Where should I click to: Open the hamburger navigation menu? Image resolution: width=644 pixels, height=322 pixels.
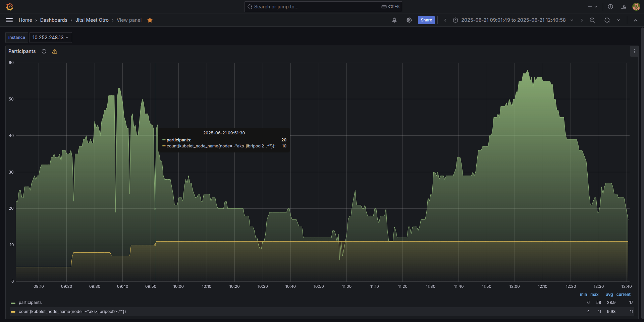9,20
